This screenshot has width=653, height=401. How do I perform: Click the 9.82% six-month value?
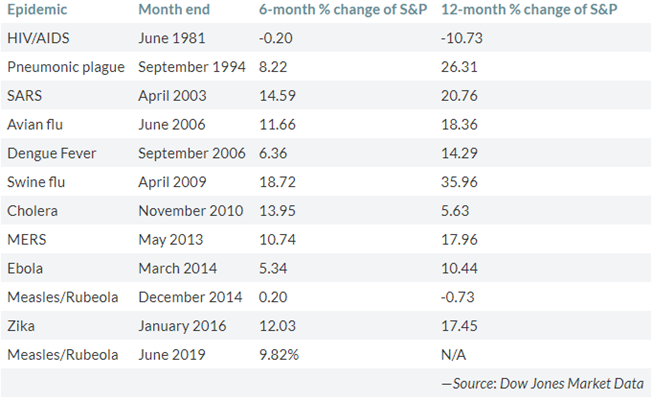pyautogui.click(x=274, y=355)
